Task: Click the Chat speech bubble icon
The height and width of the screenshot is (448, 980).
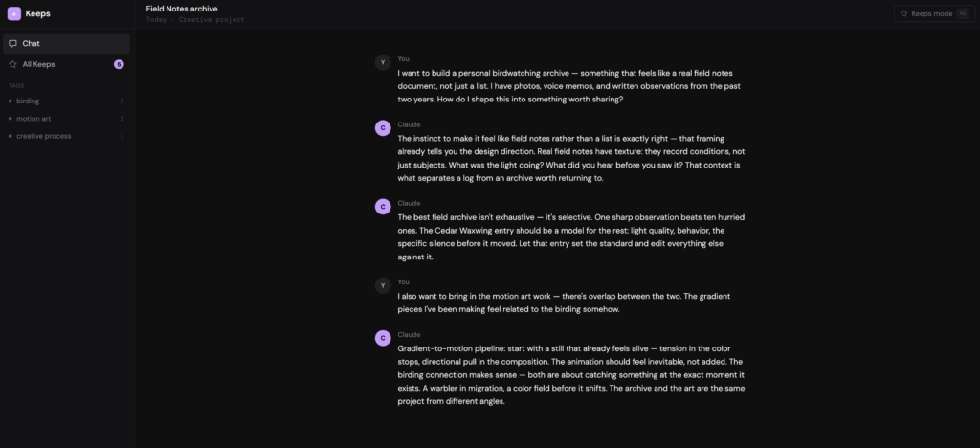Action: tap(12, 44)
